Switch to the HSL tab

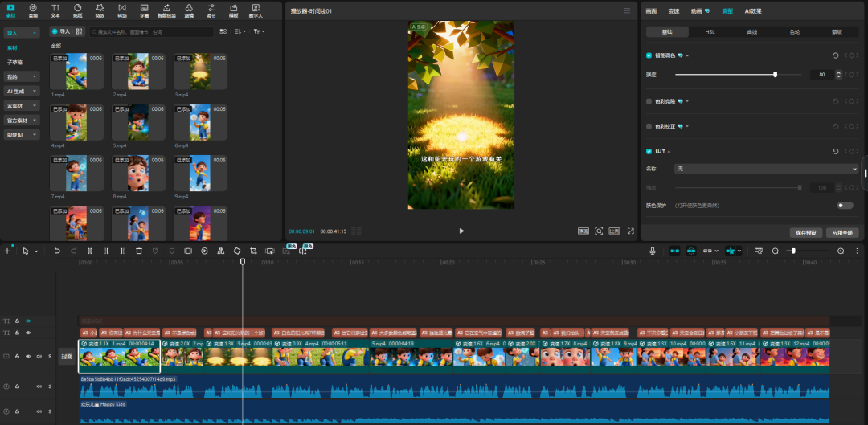click(x=710, y=31)
